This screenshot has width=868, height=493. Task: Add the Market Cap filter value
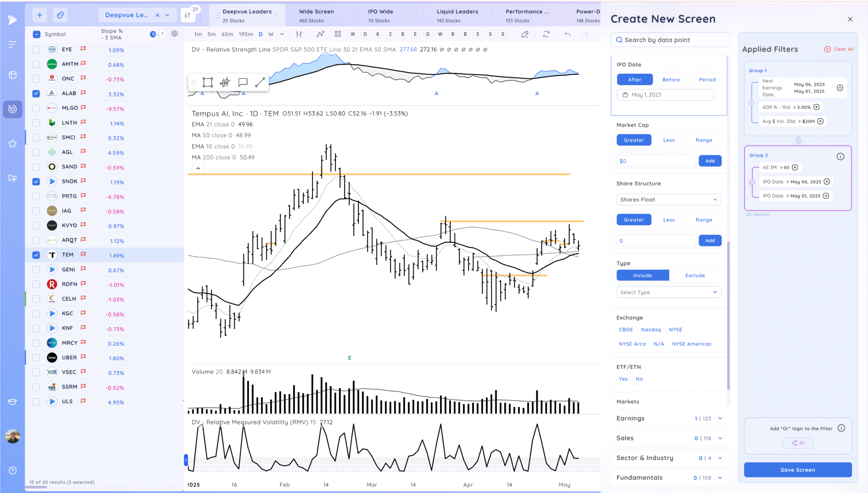[x=710, y=161]
